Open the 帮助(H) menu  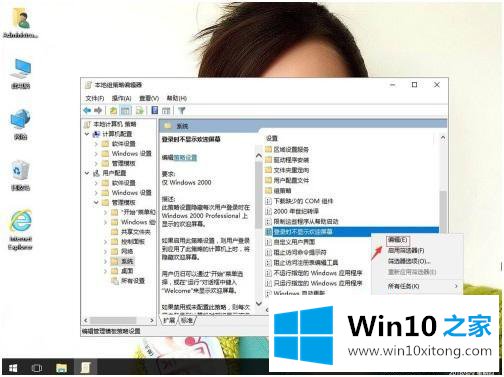click(176, 98)
